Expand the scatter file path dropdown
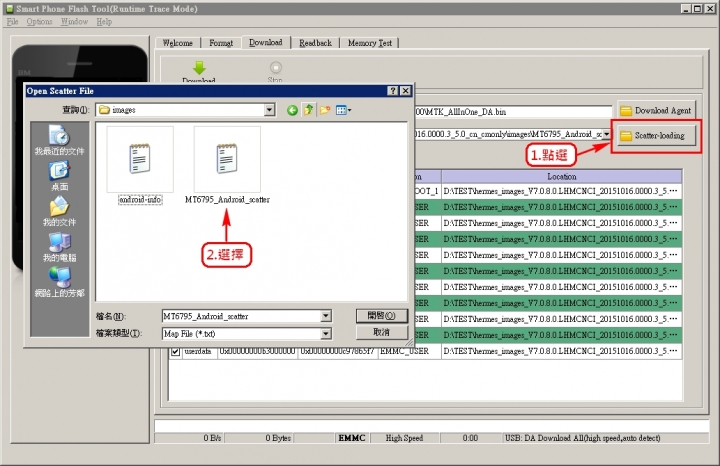Screen dimensions: 720x466 pos(607,134)
